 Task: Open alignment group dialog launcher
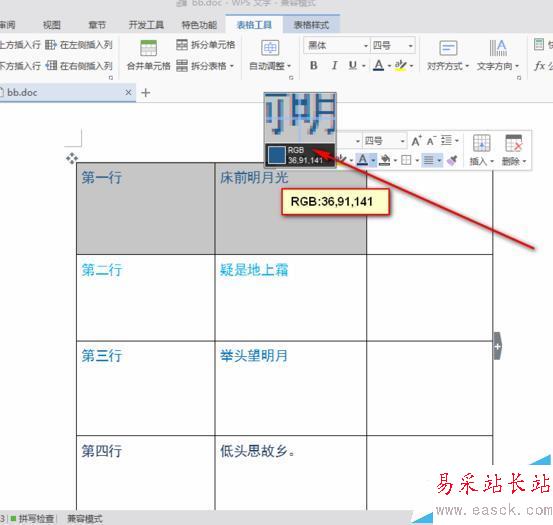click(519, 78)
